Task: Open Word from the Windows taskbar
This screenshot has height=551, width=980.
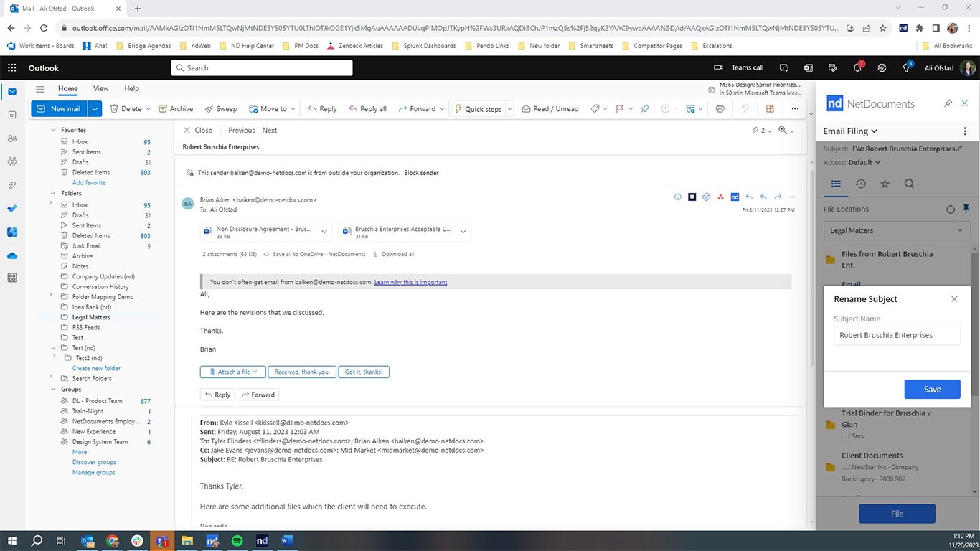Action: point(288,540)
